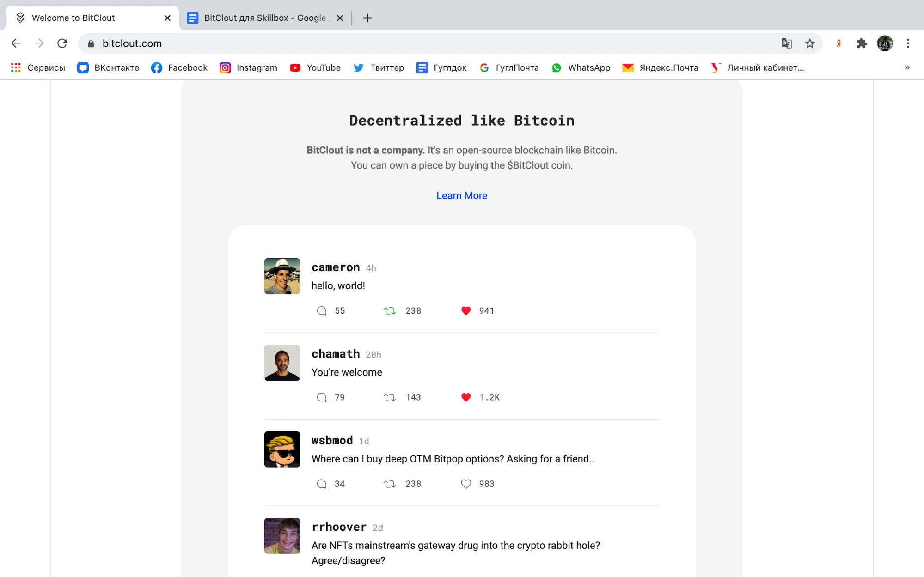The width and height of the screenshot is (924, 577).
Task: Like cameron's hello world post
Action: pos(465,311)
